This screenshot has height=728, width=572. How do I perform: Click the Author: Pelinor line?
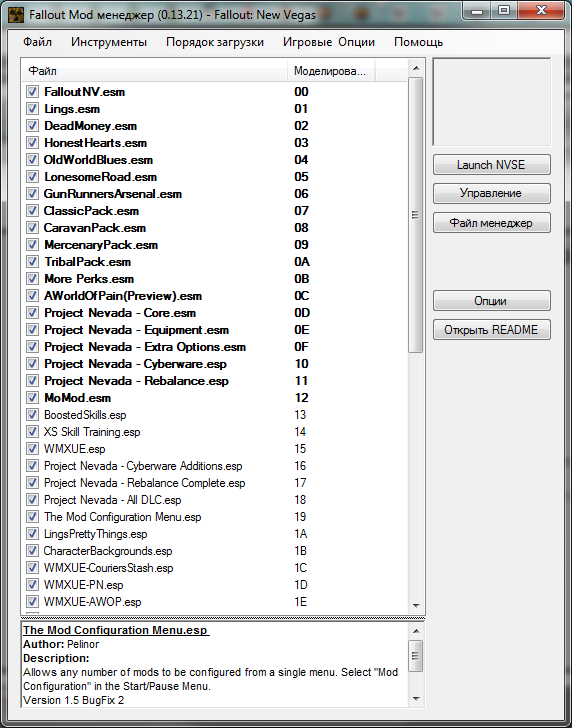click(x=61, y=644)
